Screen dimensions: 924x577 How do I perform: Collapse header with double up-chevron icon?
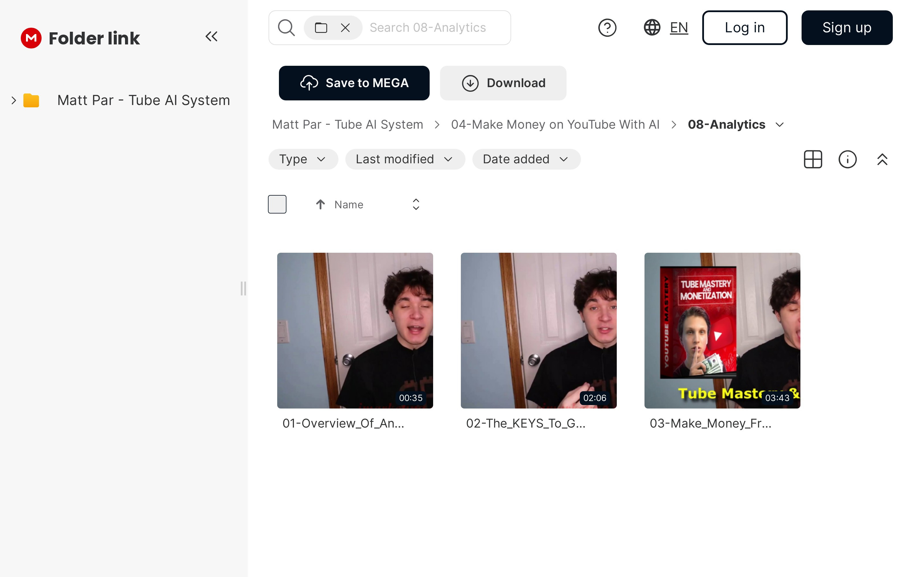coord(882,159)
